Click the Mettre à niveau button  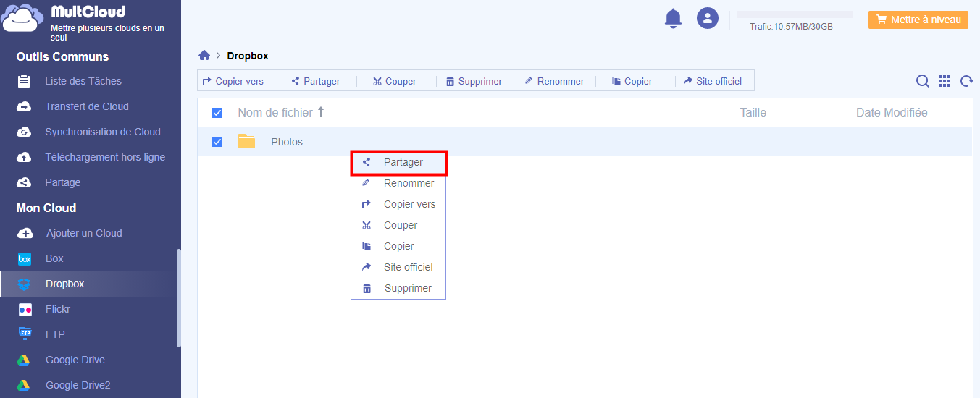pos(918,20)
